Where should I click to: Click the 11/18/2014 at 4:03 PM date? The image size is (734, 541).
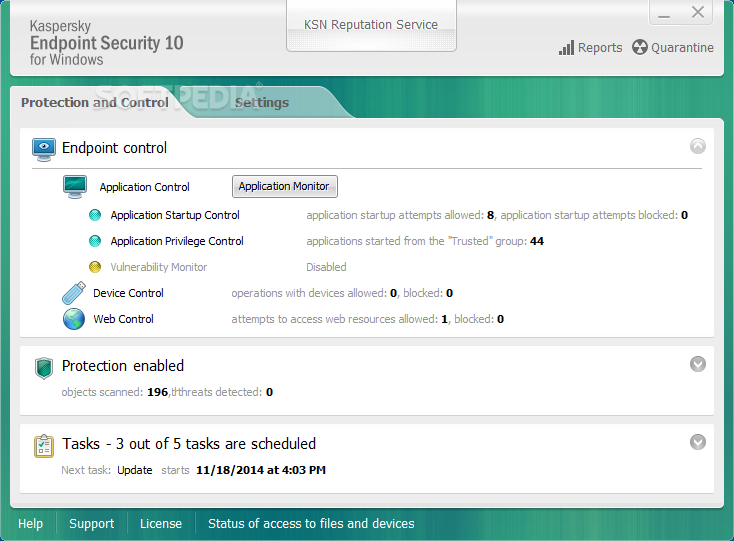click(261, 470)
